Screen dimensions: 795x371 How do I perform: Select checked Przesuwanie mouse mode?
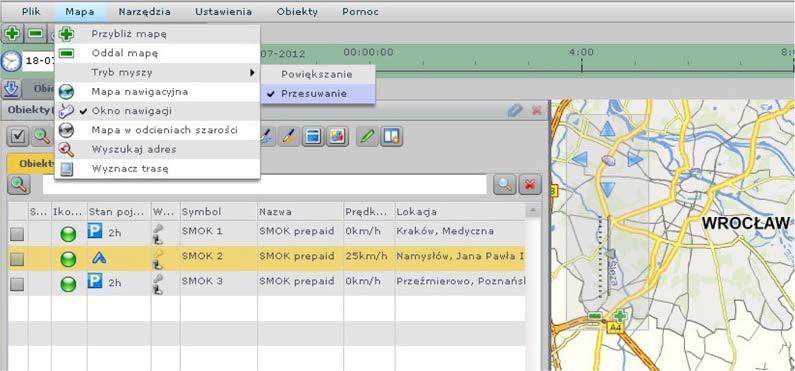pos(318,94)
